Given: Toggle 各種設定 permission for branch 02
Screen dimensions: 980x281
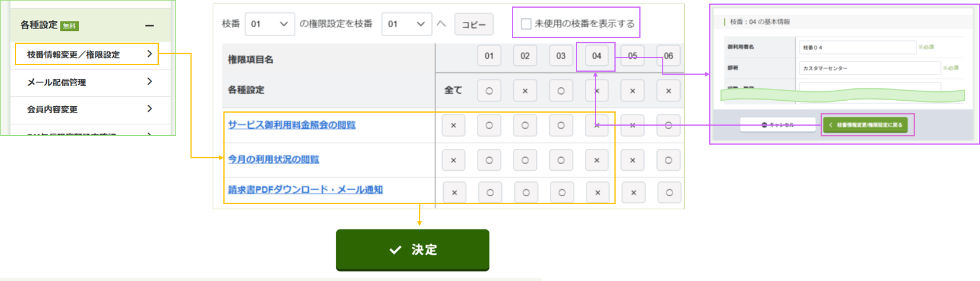Looking at the screenshot, I should [x=525, y=91].
